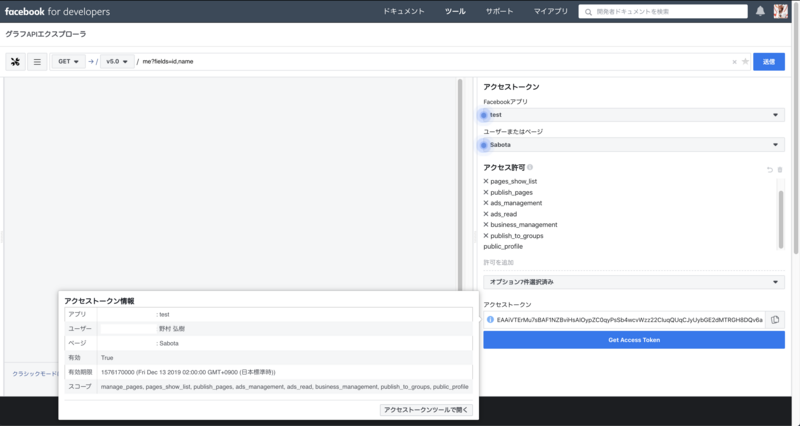Remove the publish_pages permission
The height and width of the screenshot is (426, 800).
[486, 192]
